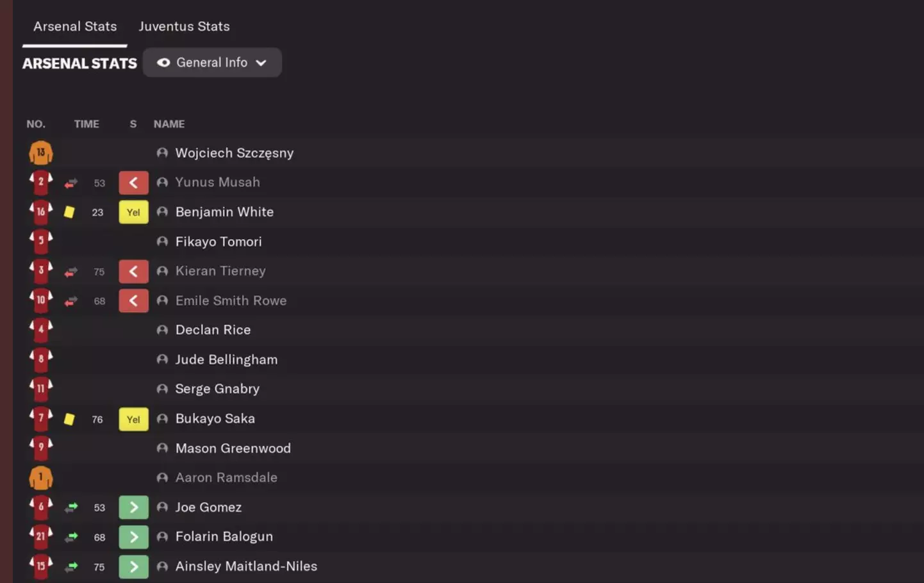The height and width of the screenshot is (583, 924).
Task: Click the red substituted-off arrow for Yunus Musah
Action: tap(133, 183)
